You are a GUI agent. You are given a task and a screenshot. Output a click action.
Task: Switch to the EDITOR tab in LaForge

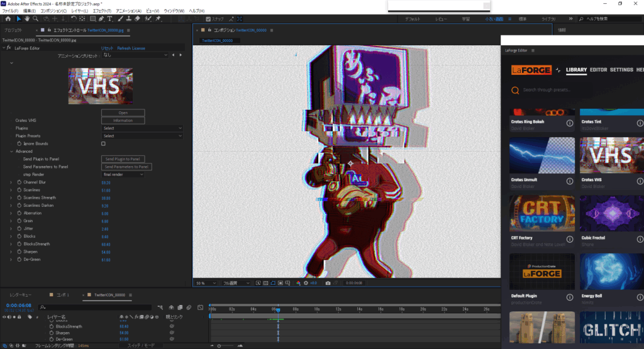598,70
